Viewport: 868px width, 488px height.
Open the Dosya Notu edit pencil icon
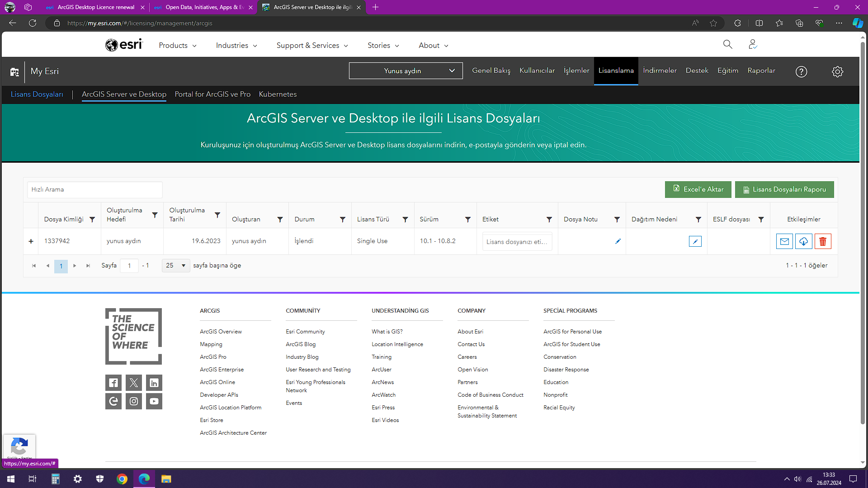pyautogui.click(x=618, y=241)
